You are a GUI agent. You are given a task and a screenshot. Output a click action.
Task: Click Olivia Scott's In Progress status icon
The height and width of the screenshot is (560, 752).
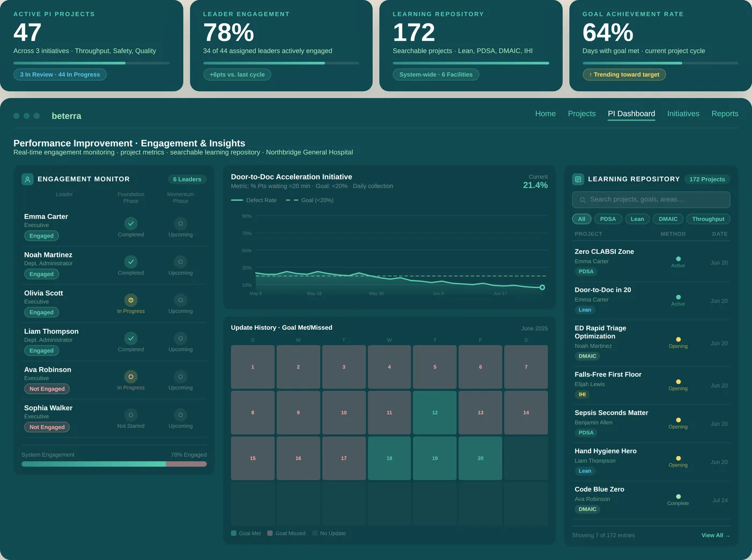pos(131,300)
